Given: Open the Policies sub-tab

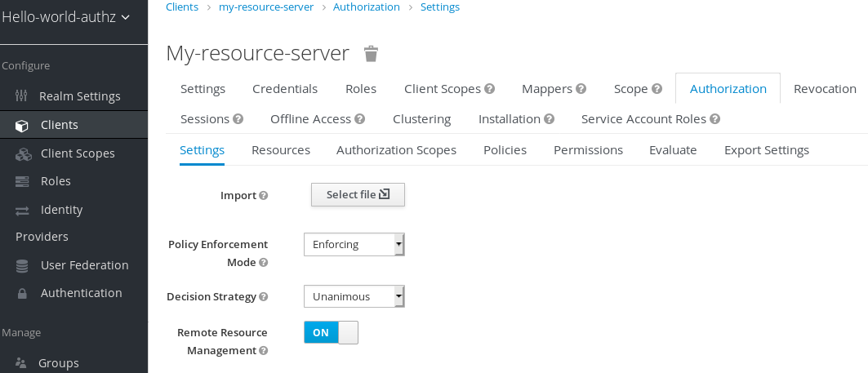Looking at the screenshot, I should (505, 150).
